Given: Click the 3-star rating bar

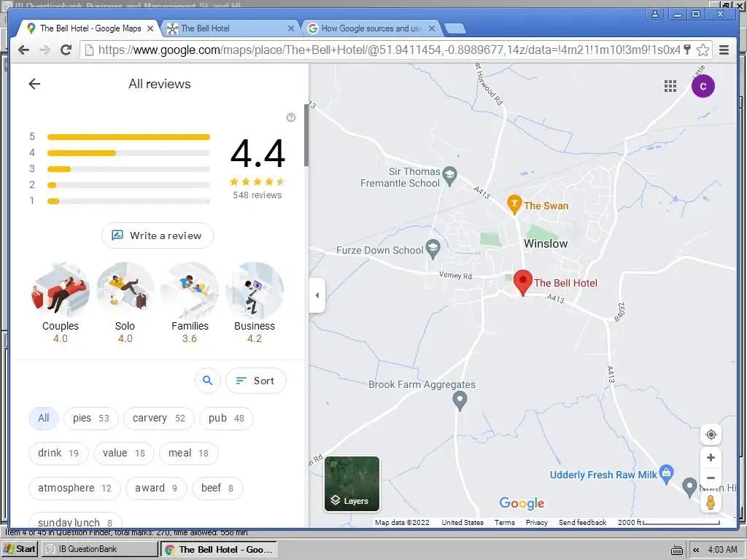Looking at the screenshot, I should [x=128, y=169].
